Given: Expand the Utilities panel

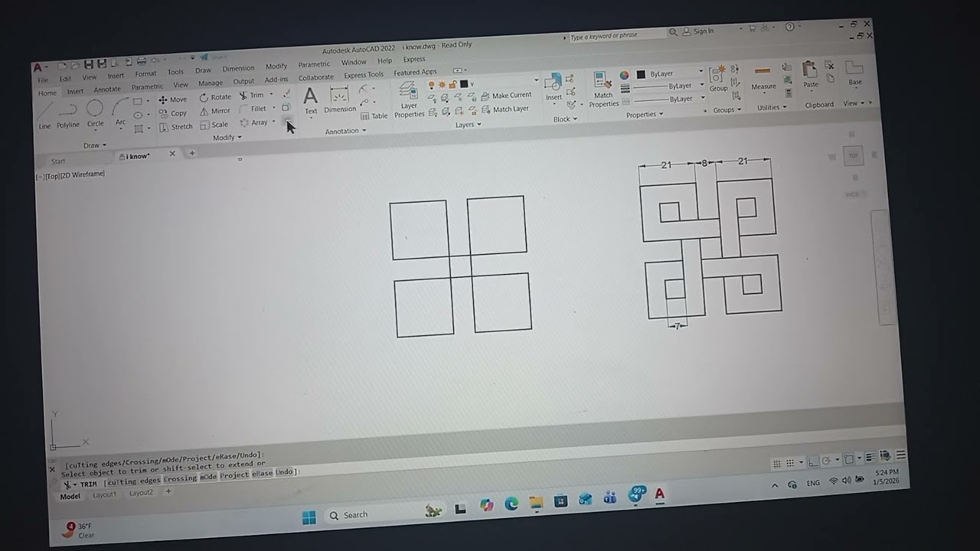Looking at the screenshot, I should (772, 108).
